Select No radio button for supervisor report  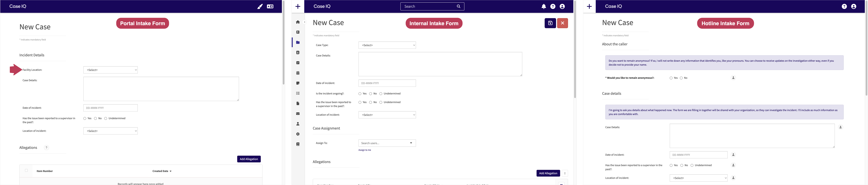pyautogui.click(x=96, y=119)
